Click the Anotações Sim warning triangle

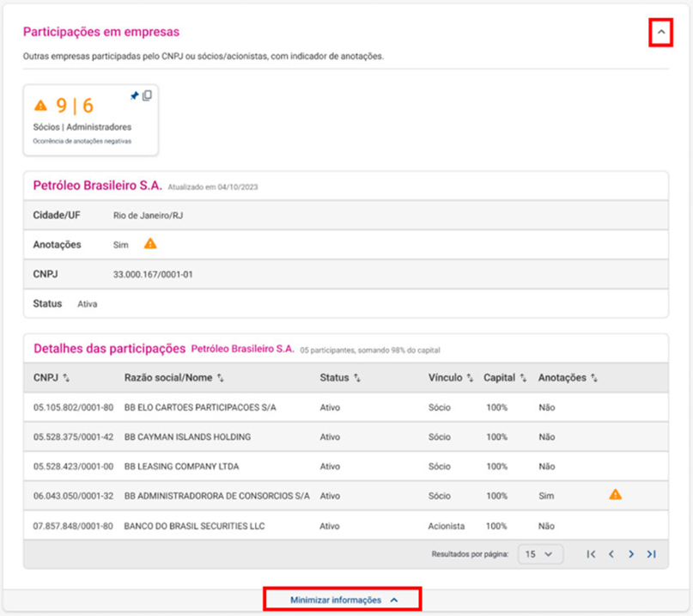point(150,244)
